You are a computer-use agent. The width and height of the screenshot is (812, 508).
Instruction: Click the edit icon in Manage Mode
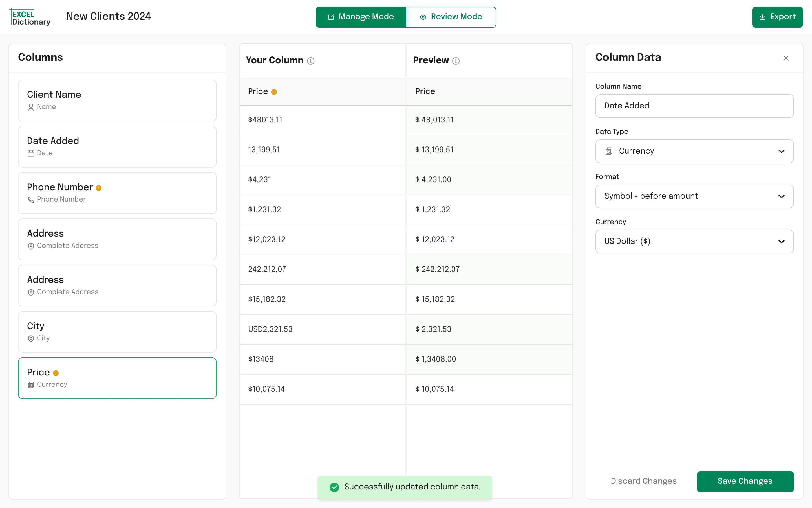point(331,17)
